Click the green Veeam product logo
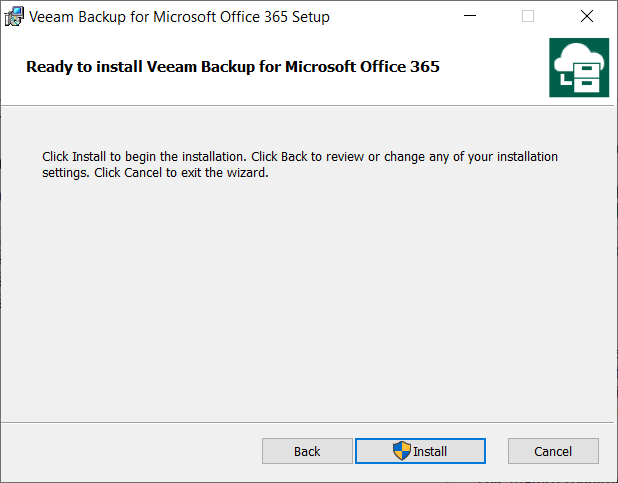Image resolution: width=618 pixels, height=483 pixels. click(x=579, y=68)
